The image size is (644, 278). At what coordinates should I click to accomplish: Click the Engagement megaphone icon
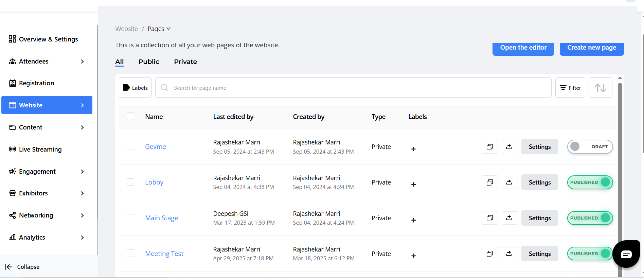[13, 171]
